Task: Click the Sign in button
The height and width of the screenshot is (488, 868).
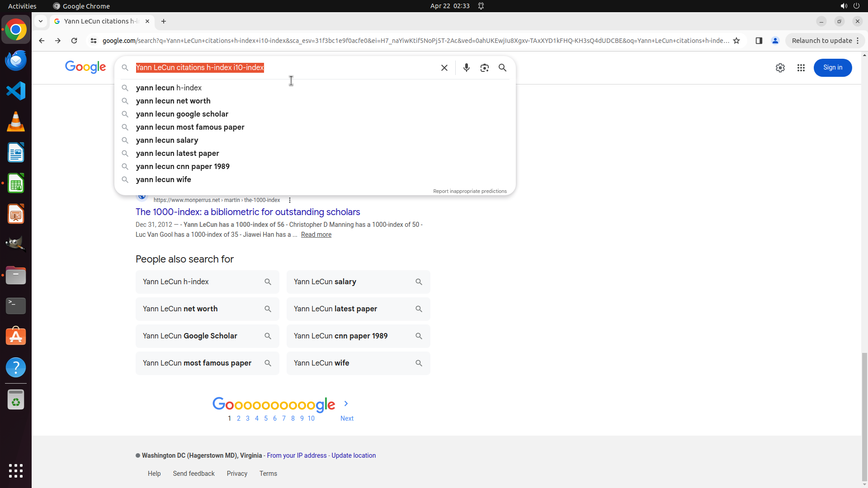Action: (832, 68)
